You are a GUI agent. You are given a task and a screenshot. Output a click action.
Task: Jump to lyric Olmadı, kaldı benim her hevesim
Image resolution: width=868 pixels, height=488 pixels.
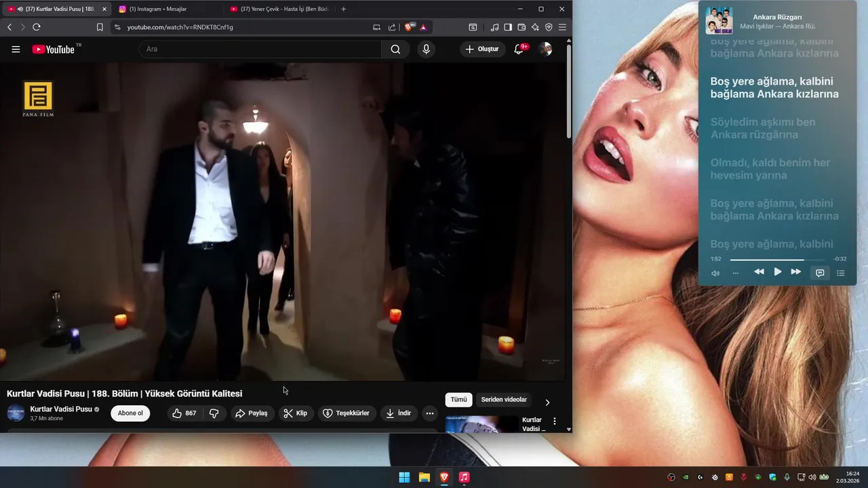pos(770,169)
